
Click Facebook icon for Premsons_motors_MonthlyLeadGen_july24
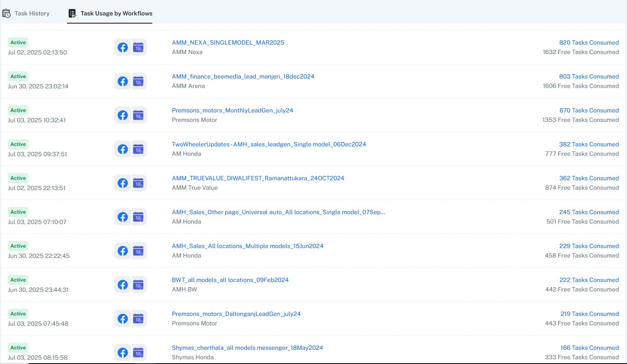pyautogui.click(x=123, y=115)
